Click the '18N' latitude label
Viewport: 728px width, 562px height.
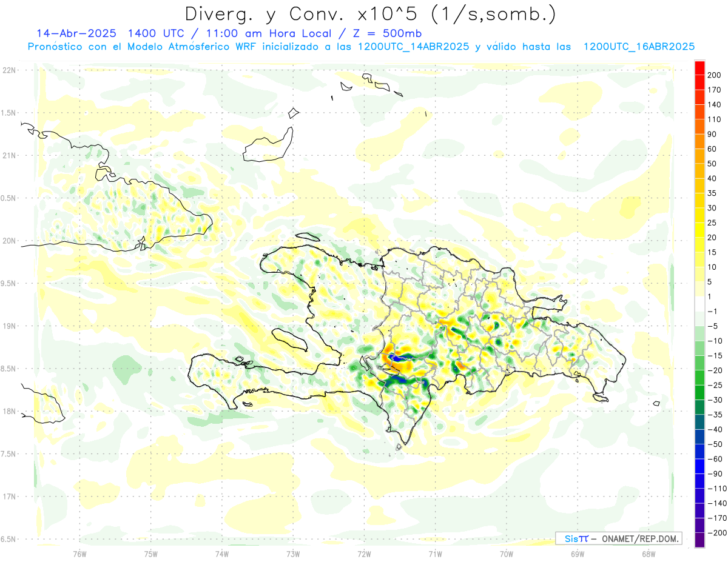pyautogui.click(x=8, y=412)
